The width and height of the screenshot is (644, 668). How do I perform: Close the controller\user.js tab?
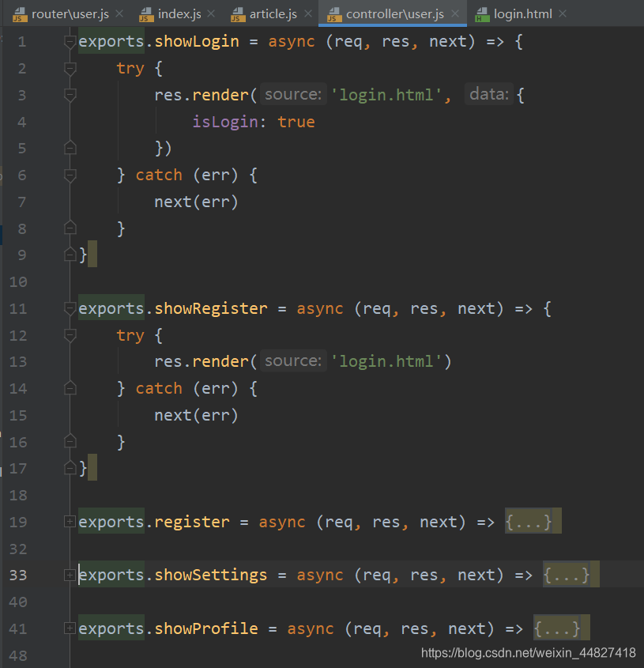click(455, 13)
